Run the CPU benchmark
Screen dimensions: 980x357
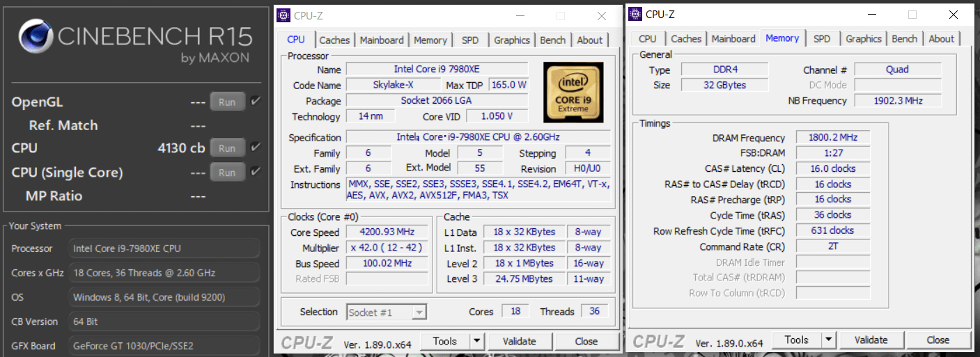227,148
